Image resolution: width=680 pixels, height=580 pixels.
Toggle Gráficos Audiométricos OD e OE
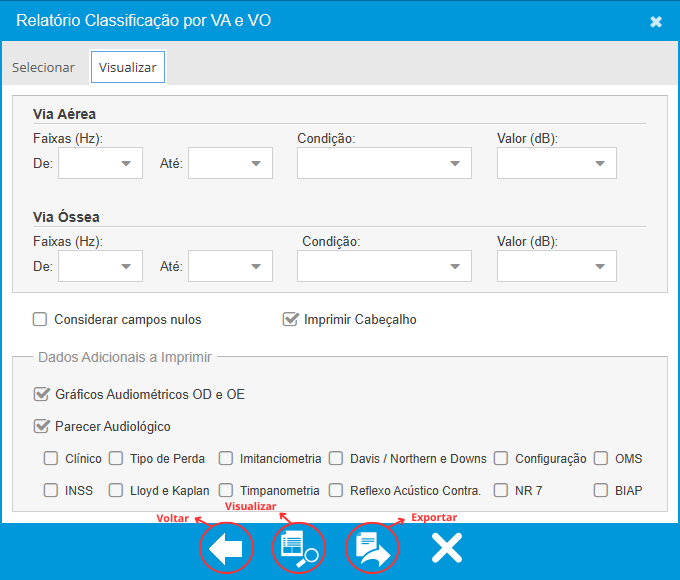point(42,394)
